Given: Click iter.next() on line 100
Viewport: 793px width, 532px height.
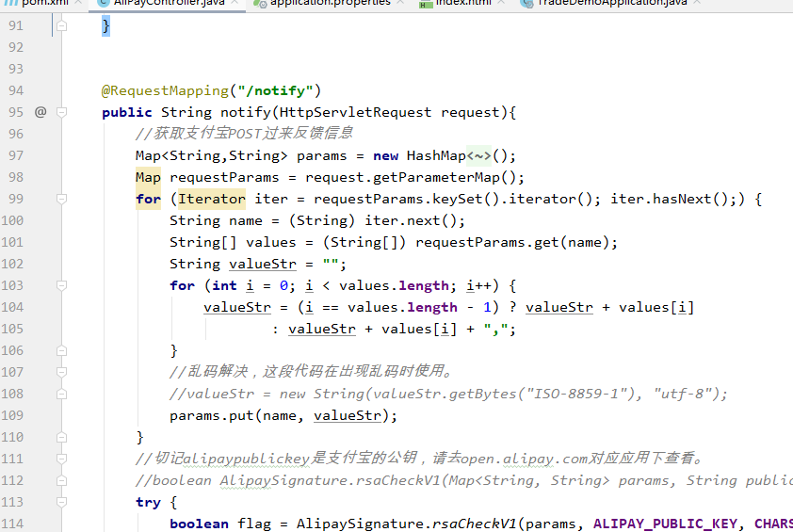Looking at the screenshot, I should point(411,221).
